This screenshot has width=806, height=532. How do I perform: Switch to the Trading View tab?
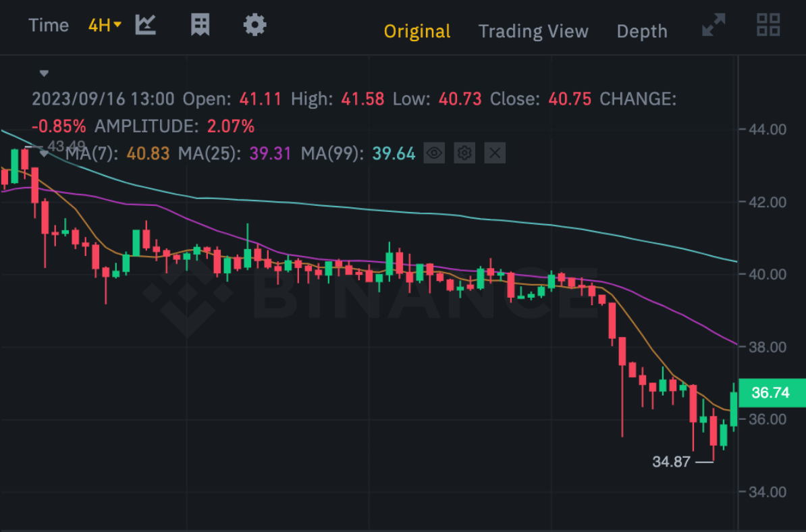pos(533,31)
